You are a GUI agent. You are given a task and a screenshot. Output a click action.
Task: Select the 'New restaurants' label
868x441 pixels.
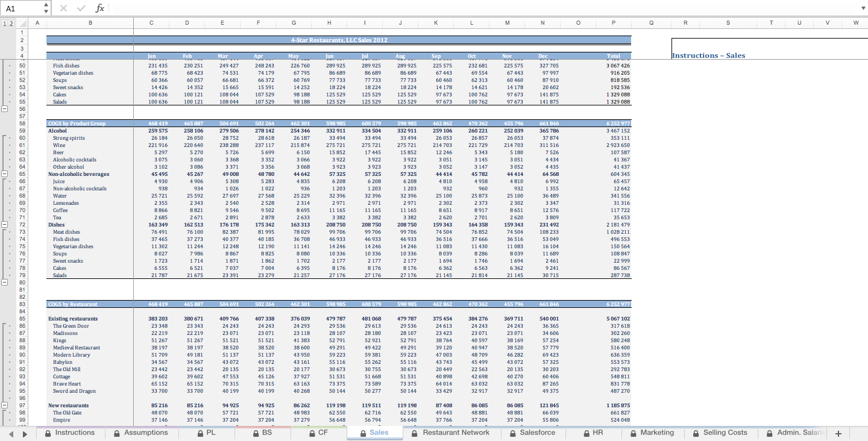(69, 405)
